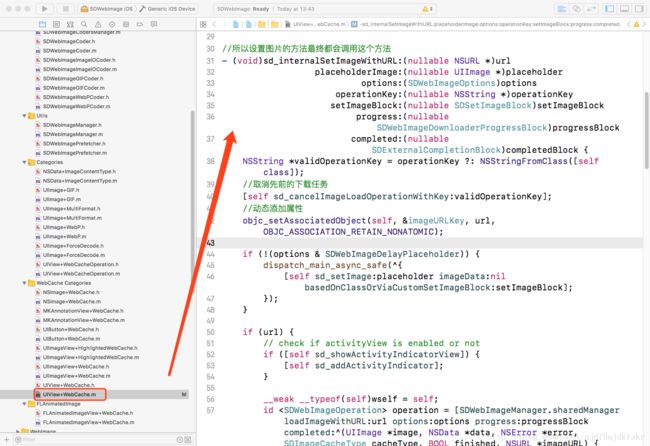Show the Test navigator
The height and width of the screenshot is (446, 650).
point(112,24)
